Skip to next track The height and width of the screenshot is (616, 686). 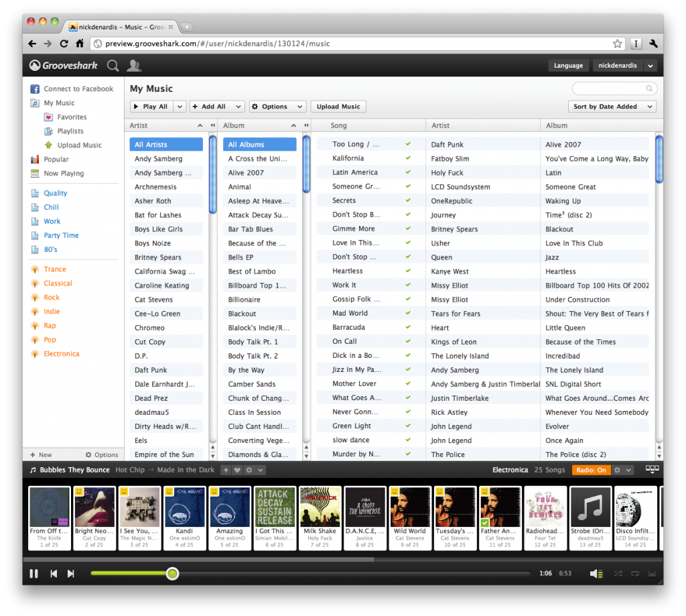point(70,574)
